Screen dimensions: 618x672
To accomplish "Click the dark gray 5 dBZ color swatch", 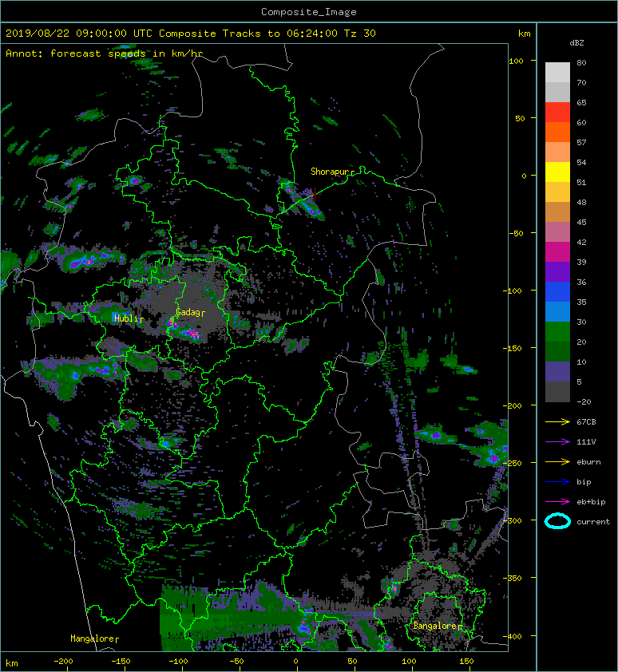I will (x=557, y=392).
